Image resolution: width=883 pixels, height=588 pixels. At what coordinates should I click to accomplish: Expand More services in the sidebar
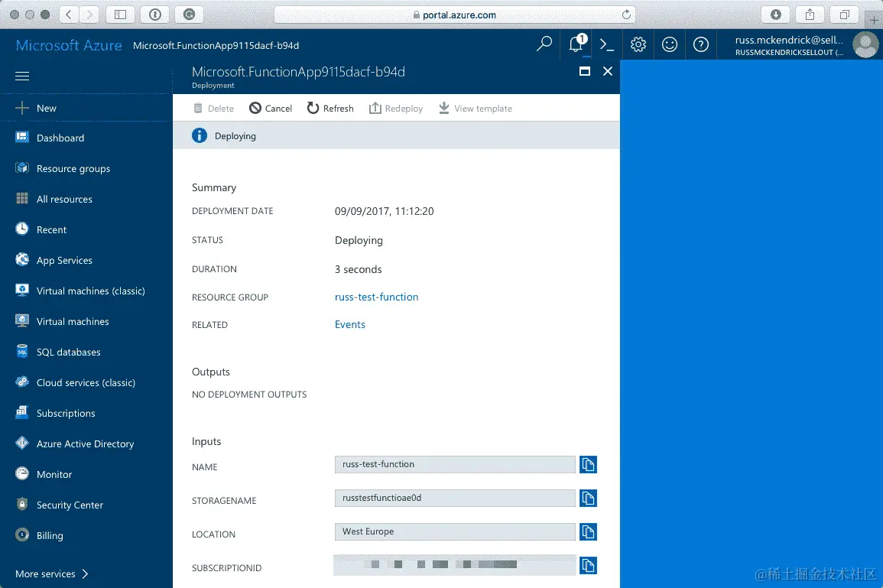[52, 574]
